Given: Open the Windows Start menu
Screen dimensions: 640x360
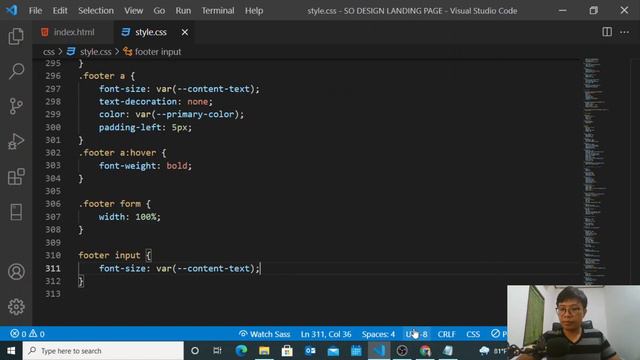Looking at the screenshot, I should pyautogui.click(x=11, y=351).
